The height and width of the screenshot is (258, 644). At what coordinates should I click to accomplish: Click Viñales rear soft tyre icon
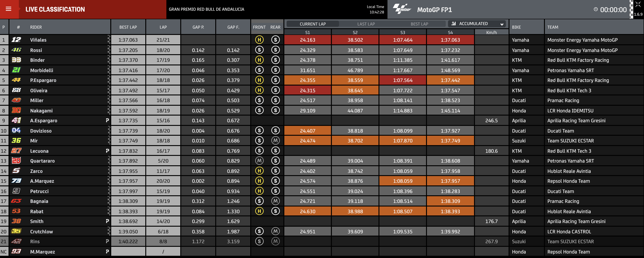click(x=275, y=40)
